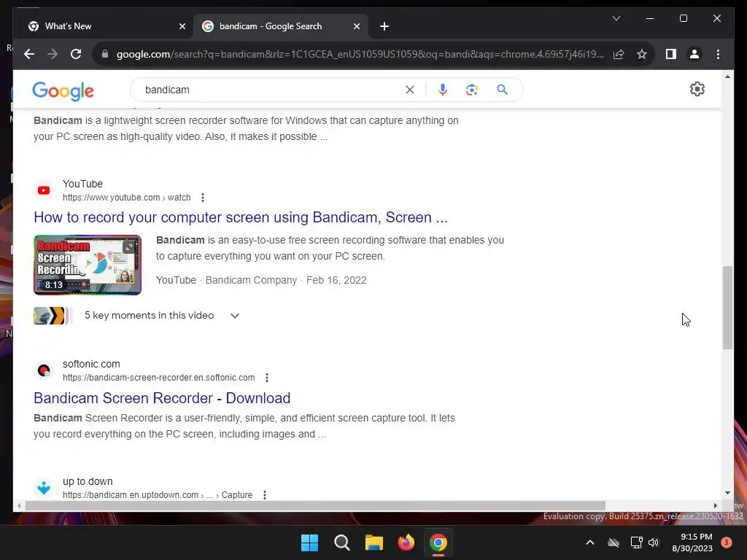
Task: Click scroll-down arrow on vertical scrollbar
Action: 727,494
